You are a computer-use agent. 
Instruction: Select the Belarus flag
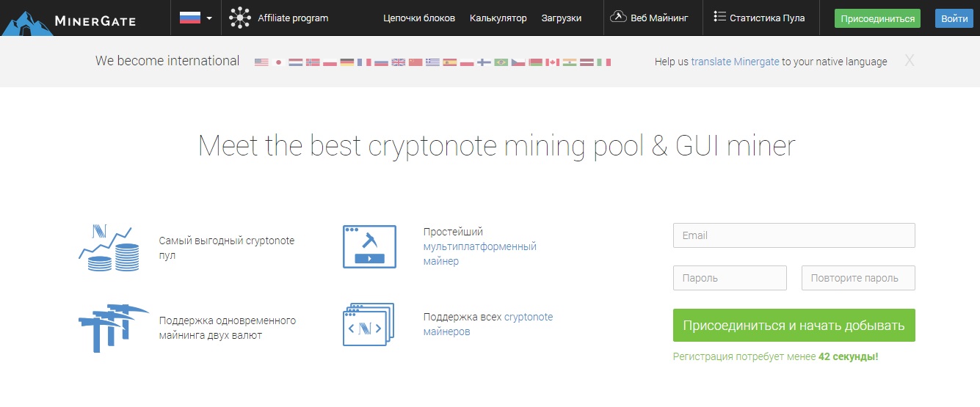(535, 62)
